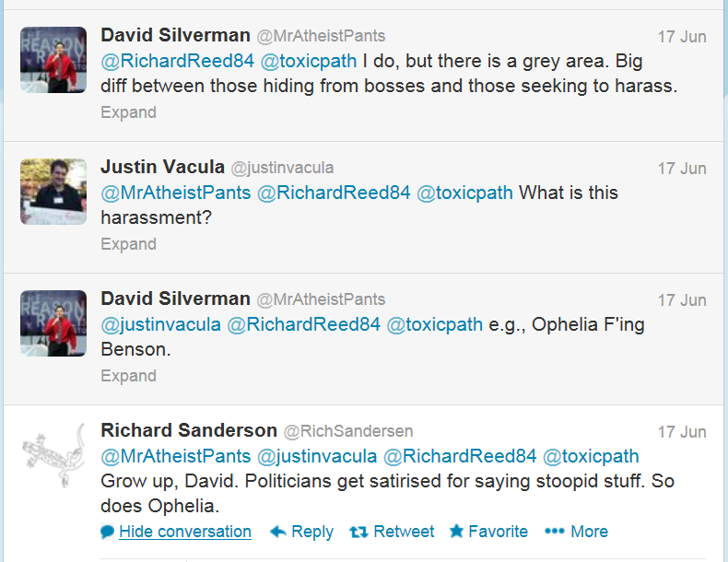Reply to Richard Sanderson's tweet

point(311,532)
